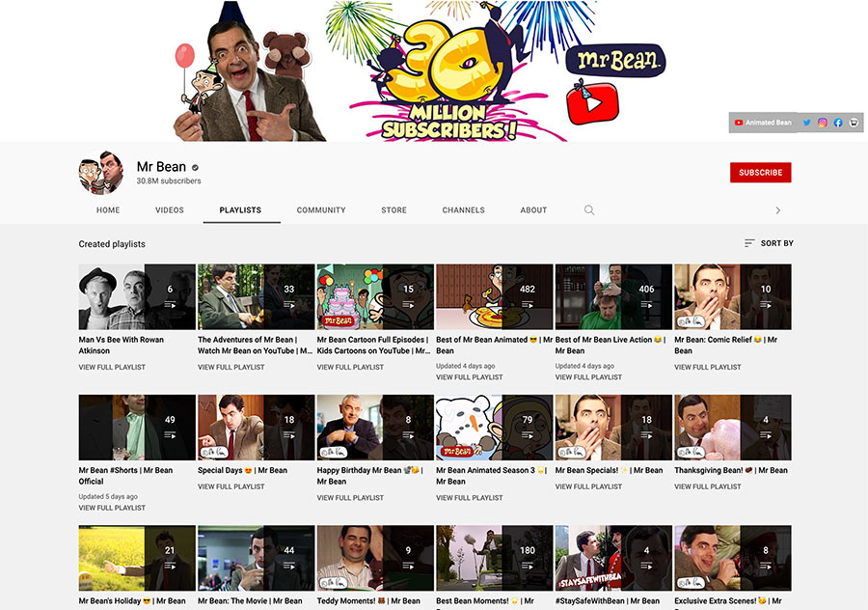
Task: Click the right chevron to show more tabs
Action: tap(777, 210)
